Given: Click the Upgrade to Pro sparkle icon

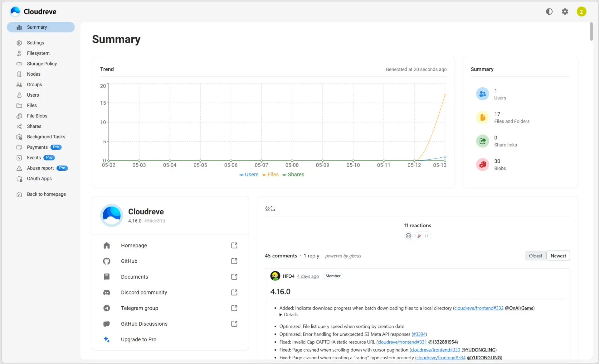Looking at the screenshot, I should coord(107,339).
